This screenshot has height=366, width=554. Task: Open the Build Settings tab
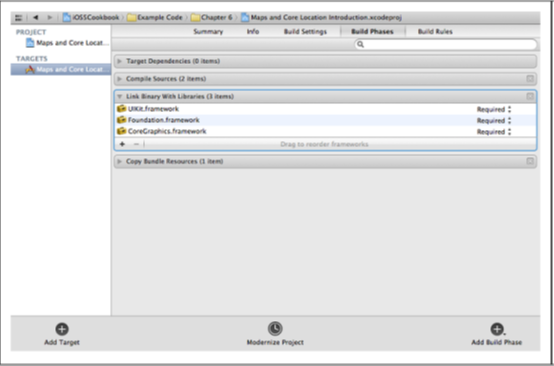pyautogui.click(x=305, y=31)
